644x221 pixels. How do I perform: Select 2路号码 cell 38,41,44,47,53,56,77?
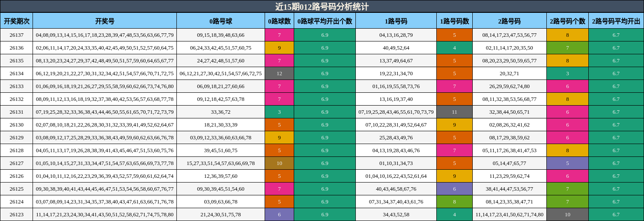510,189
